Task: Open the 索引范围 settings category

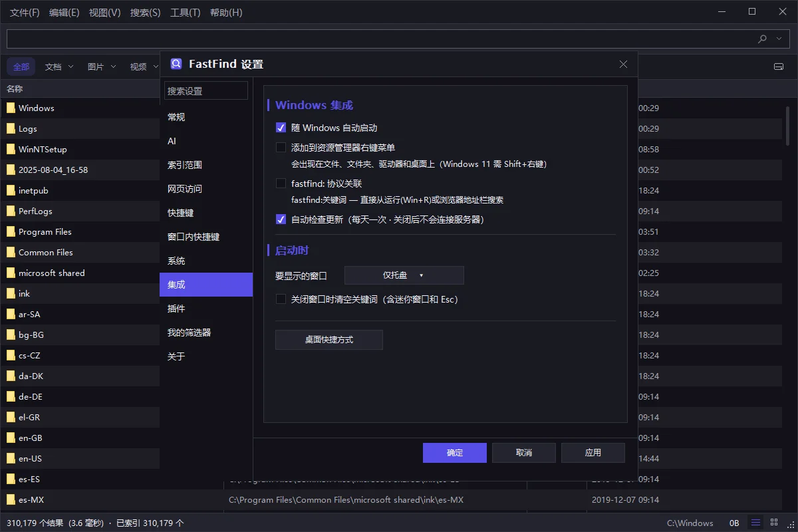Action: click(206, 165)
